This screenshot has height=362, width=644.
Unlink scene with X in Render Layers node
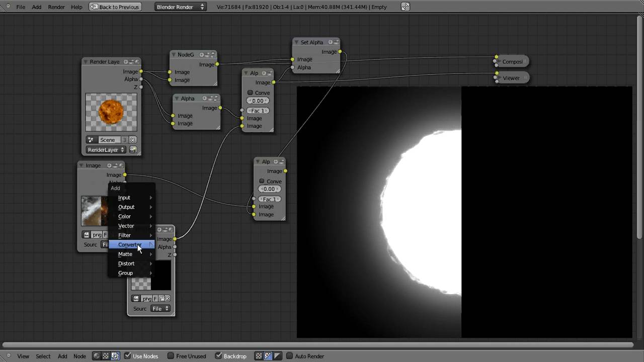(132, 140)
